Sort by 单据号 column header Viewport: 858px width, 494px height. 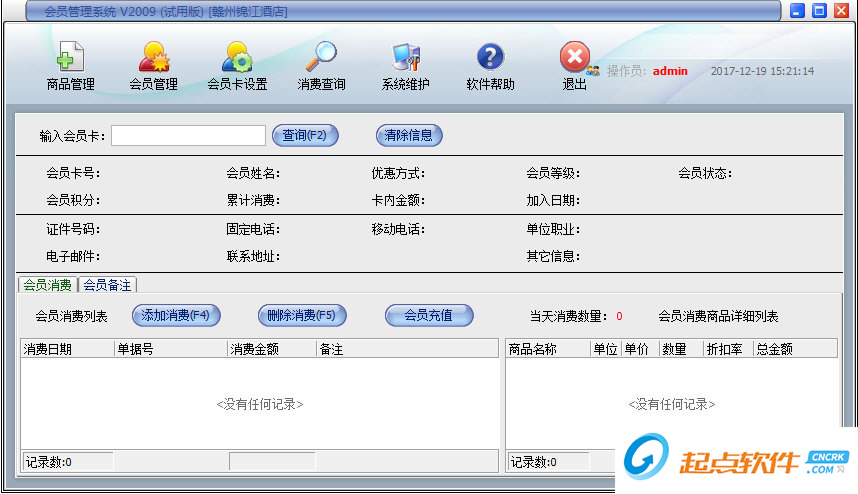point(170,349)
